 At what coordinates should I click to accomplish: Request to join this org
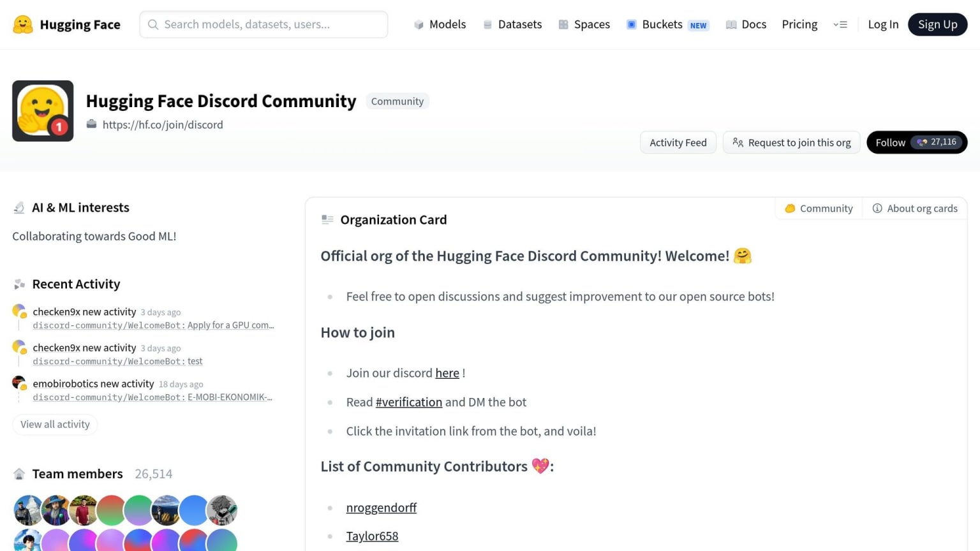(x=791, y=142)
